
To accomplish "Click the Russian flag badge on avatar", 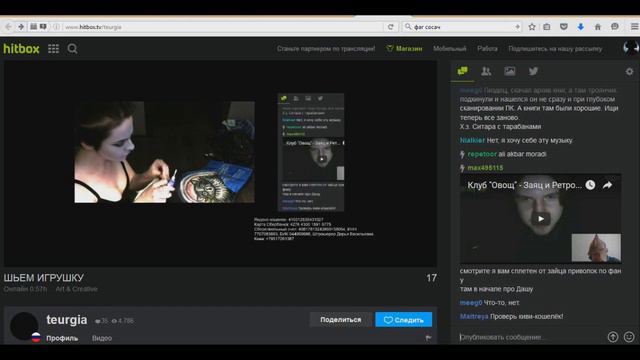I will coord(36,337).
